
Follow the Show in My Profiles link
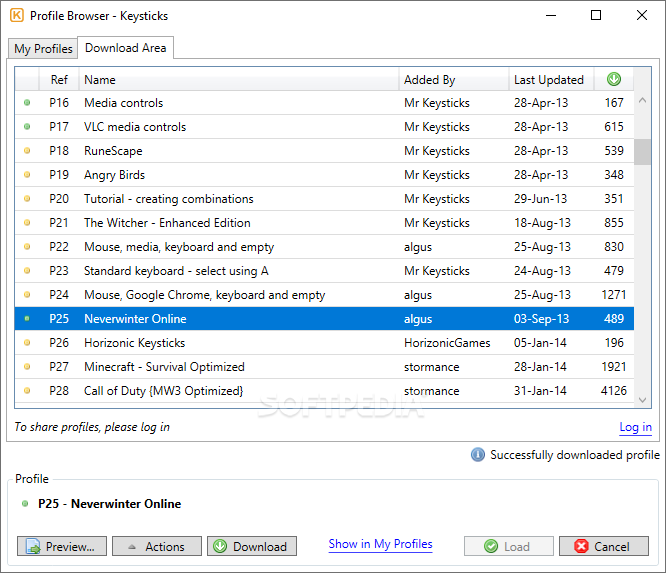(381, 544)
